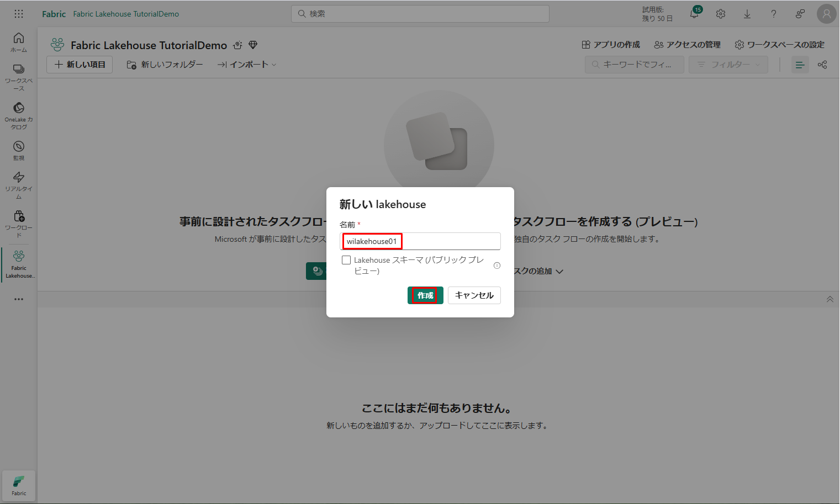Image resolution: width=840 pixels, height=504 pixels.
Task: Open the user account avatar menu
Action: (x=827, y=14)
